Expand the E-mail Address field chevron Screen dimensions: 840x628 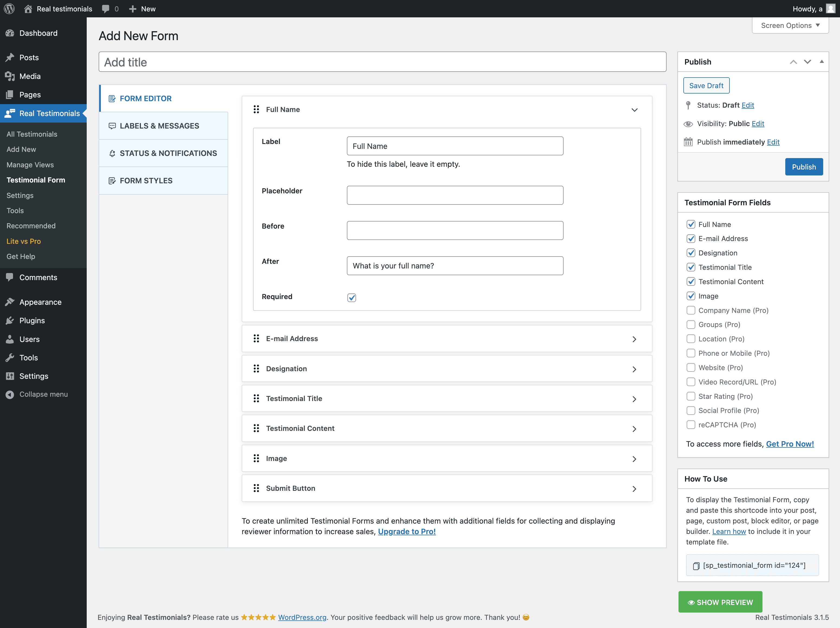pyautogui.click(x=634, y=339)
